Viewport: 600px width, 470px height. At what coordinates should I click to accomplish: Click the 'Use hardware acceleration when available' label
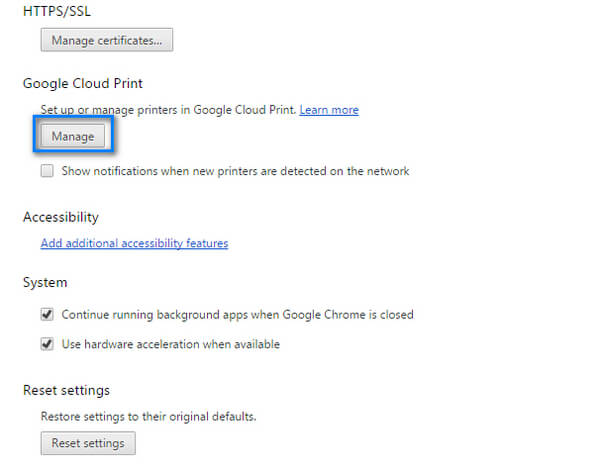tap(170, 344)
